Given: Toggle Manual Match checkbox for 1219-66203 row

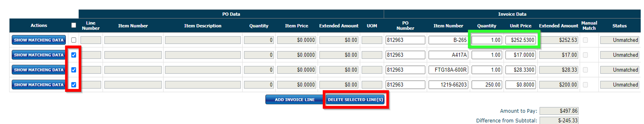Looking at the screenshot, I should [x=585, y=85].
